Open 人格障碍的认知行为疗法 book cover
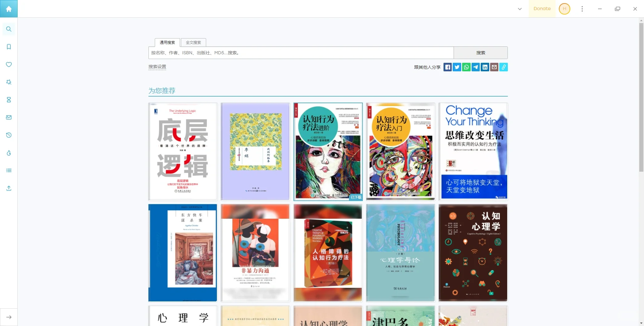This screenshot has height=326, width=644. [x=328, y=253]
